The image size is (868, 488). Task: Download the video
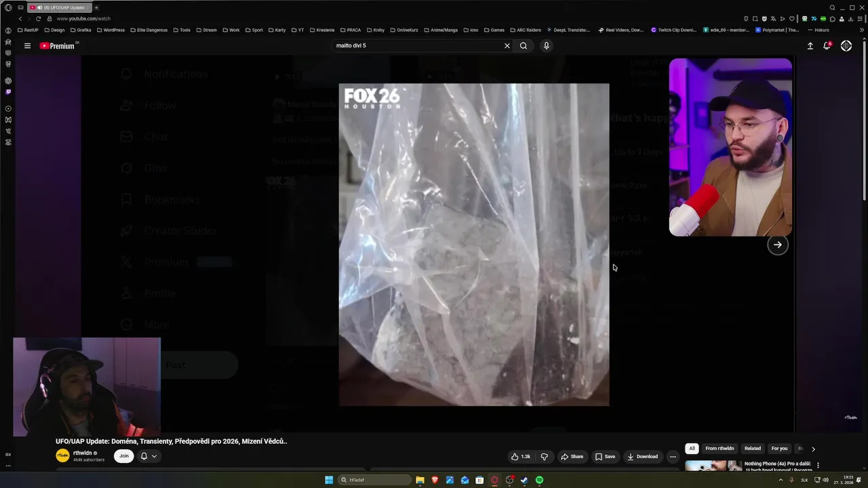coord(642,457)
